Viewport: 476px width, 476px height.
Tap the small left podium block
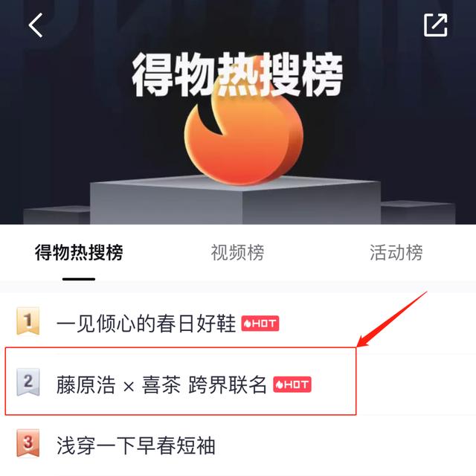coord(57,216)
